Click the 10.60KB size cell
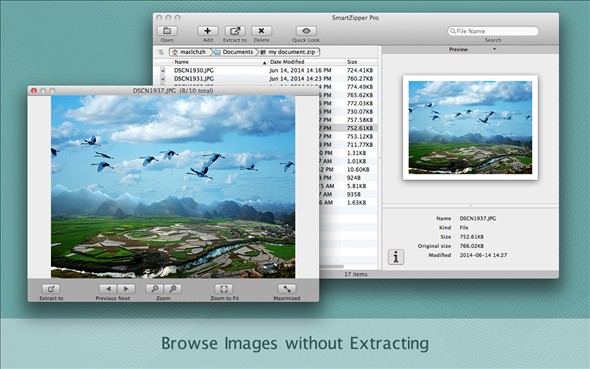The image size is (590, 369). (358, 169)
